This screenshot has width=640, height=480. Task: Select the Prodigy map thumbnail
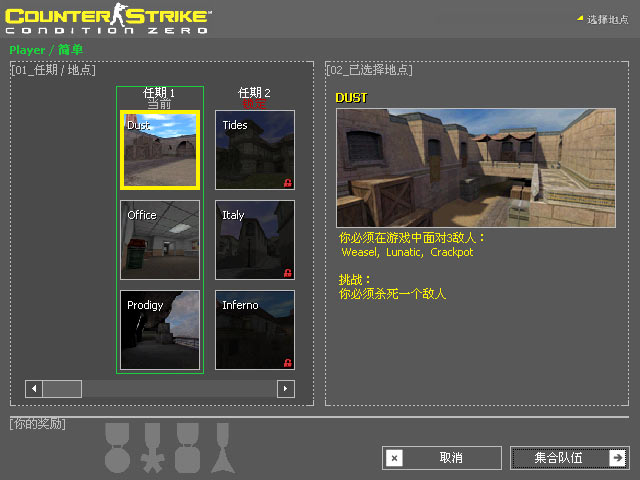pyautogui.click(x=160, y=330)
